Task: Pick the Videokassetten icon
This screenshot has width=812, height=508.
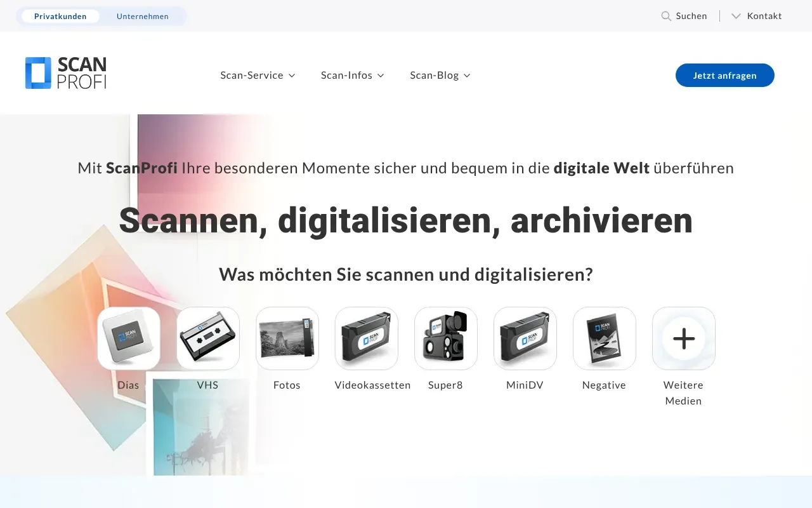Action: 366,338
